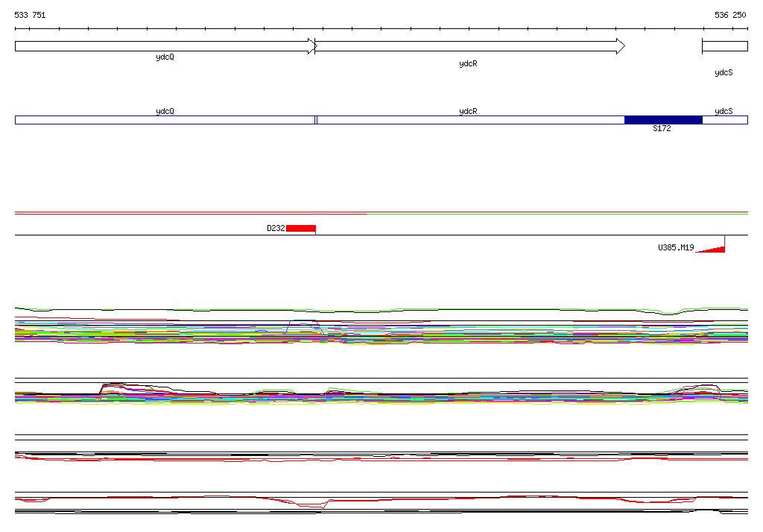
Task: Click the U385.M19 text label
Action: pyautogui.click(x=676, y=248)
